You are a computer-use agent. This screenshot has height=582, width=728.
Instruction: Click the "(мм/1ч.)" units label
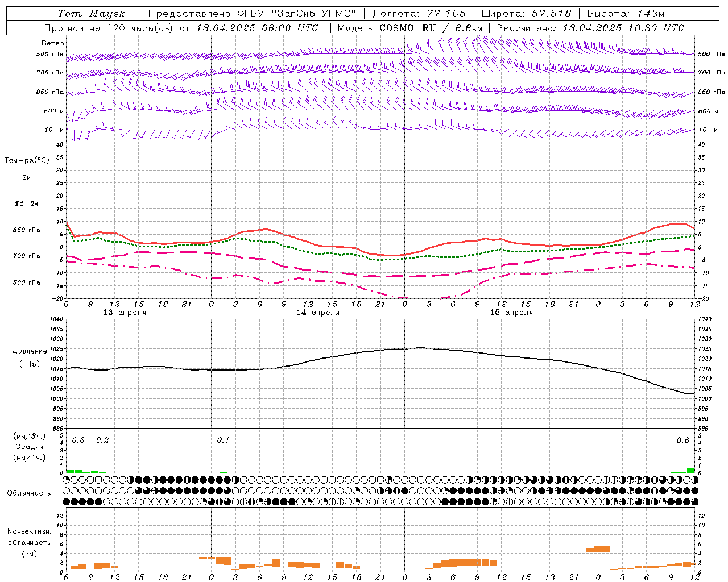[x=29, y=458]
